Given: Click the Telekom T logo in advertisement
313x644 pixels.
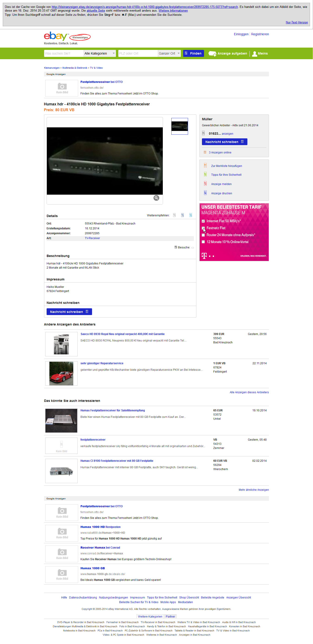Looking at the screenshot, I should point(204,256).
